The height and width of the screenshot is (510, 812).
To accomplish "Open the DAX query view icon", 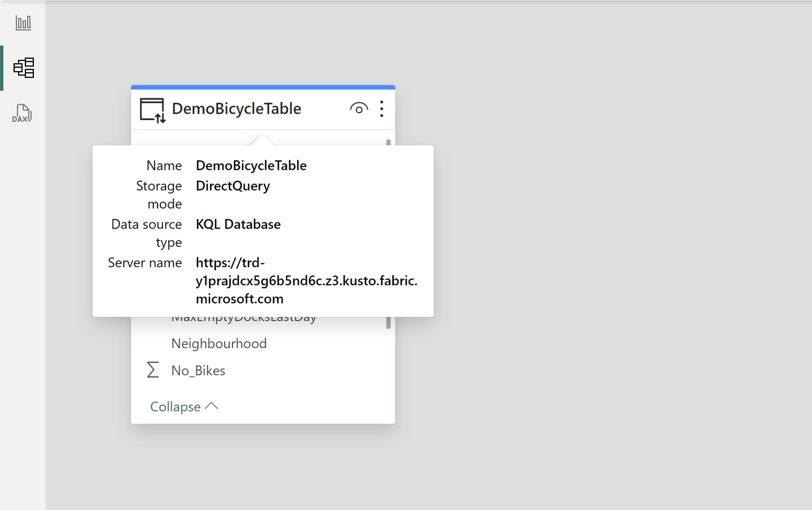I will click(22, 113).
